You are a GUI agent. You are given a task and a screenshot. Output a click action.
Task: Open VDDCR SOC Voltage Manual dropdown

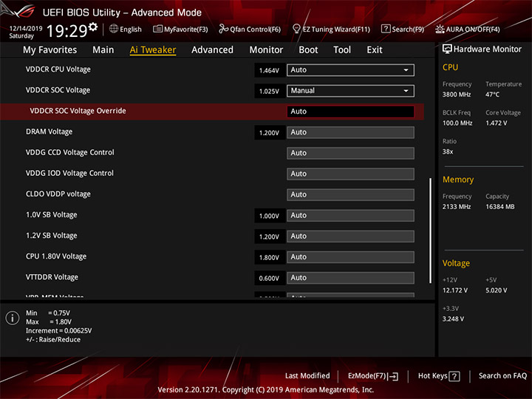(x=350, y=91)
